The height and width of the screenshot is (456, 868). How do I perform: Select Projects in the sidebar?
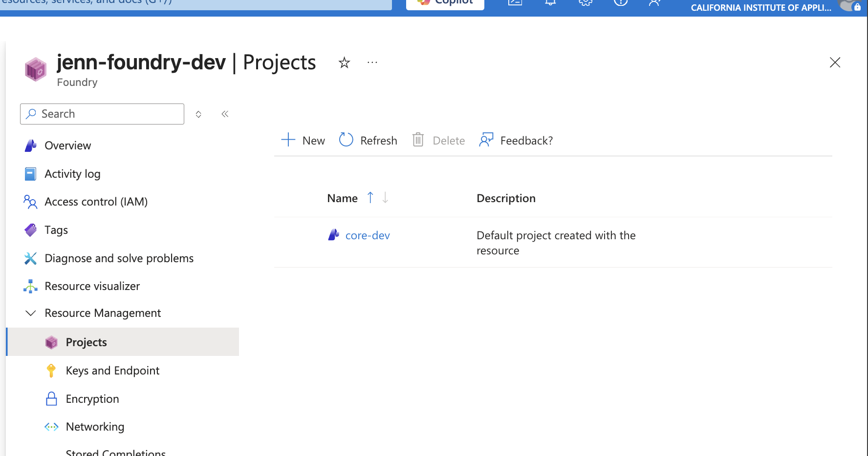click(x=122, y=342)
